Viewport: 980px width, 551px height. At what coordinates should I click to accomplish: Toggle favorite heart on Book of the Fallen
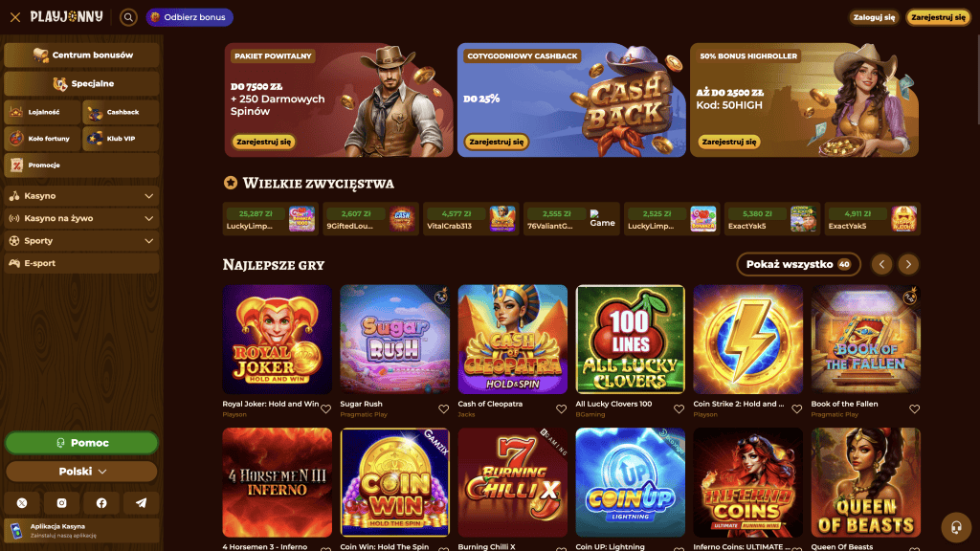tap(914, 409)
